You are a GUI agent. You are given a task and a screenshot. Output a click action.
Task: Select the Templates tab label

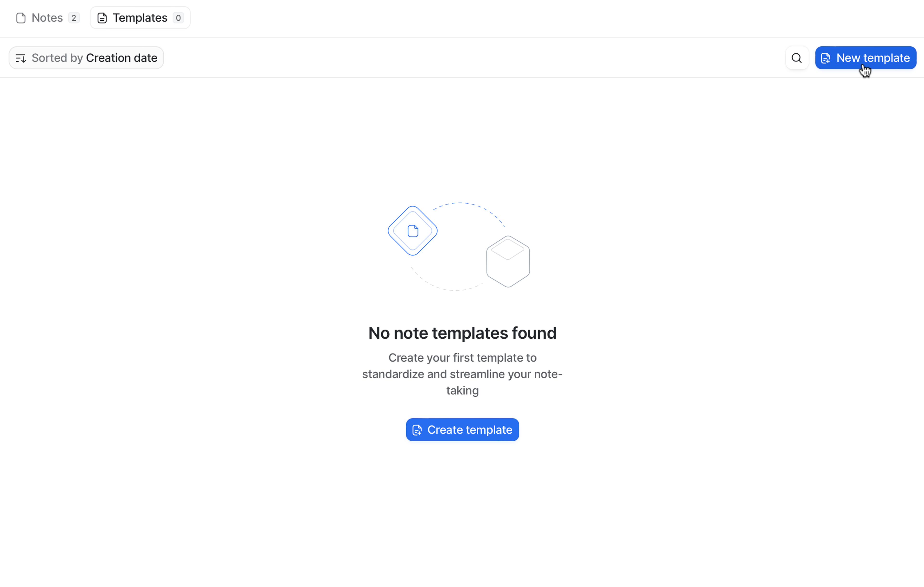coord(140,18)
